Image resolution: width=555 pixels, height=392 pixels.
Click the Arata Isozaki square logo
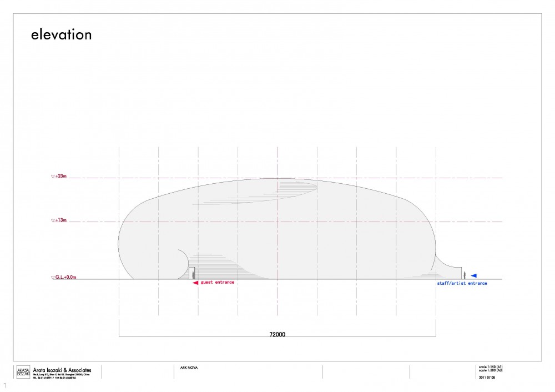(x=23, y=372)
